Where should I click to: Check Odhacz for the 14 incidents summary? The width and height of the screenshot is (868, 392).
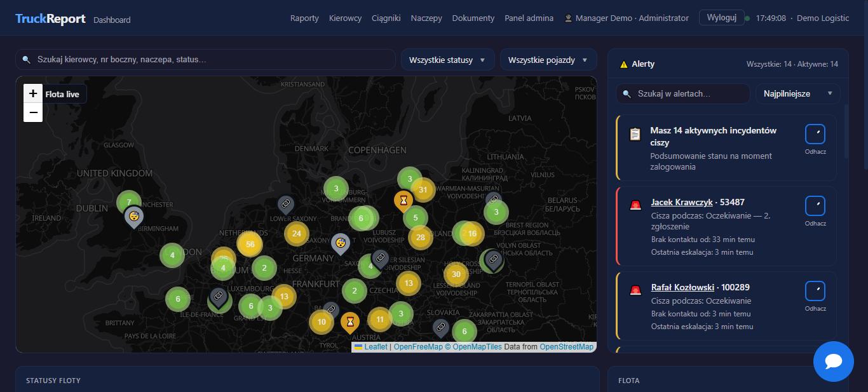(x=815, y=134)
